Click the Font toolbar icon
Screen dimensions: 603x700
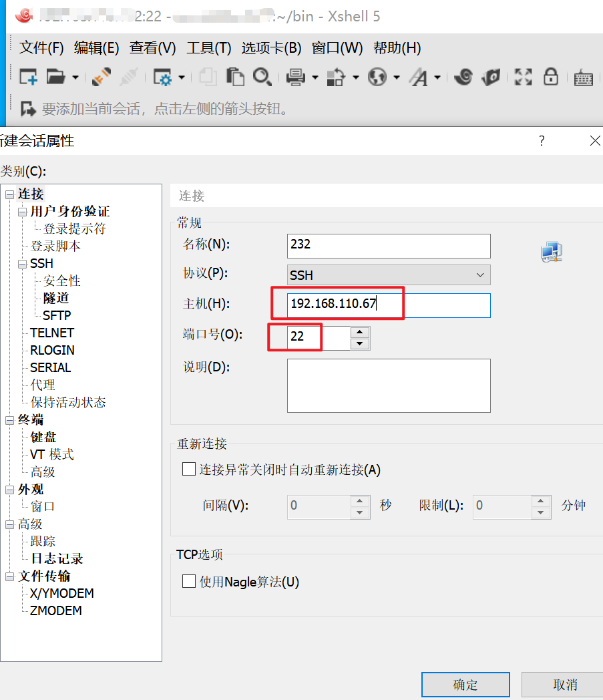[x=419, y=77]
